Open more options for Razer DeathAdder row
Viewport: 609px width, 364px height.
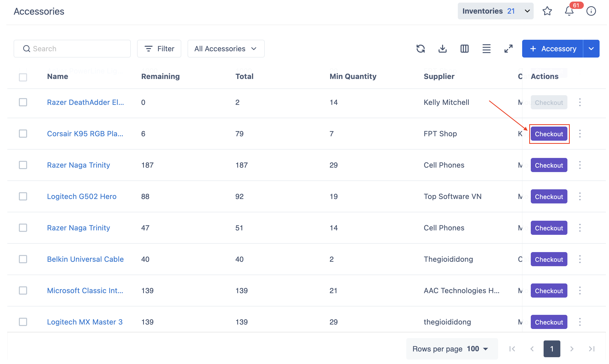[x=580, y=102]
